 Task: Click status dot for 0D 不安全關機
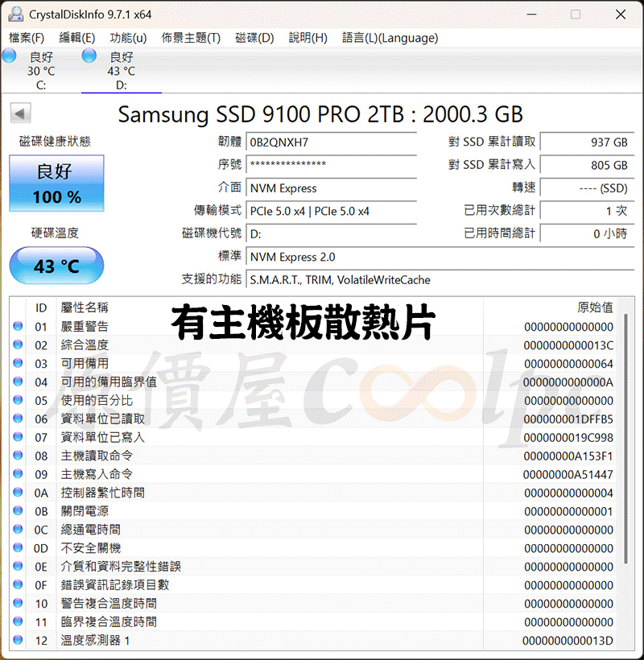pos(18,547)
